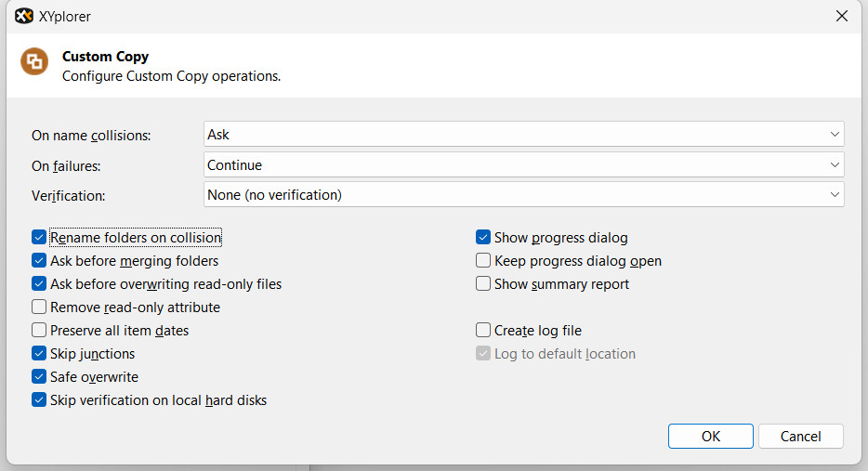
Task: Click the Cancel button
Action: tap(800, 437)
